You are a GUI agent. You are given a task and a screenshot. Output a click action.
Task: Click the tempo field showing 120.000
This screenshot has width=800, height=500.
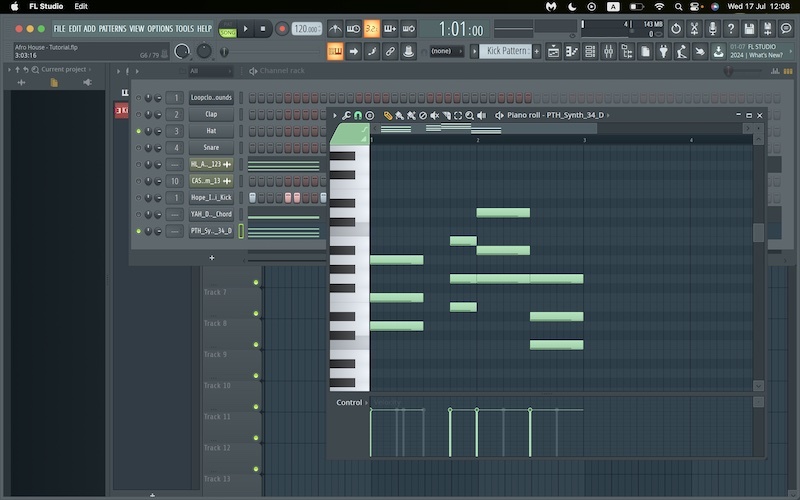click(x=306, y=29)
